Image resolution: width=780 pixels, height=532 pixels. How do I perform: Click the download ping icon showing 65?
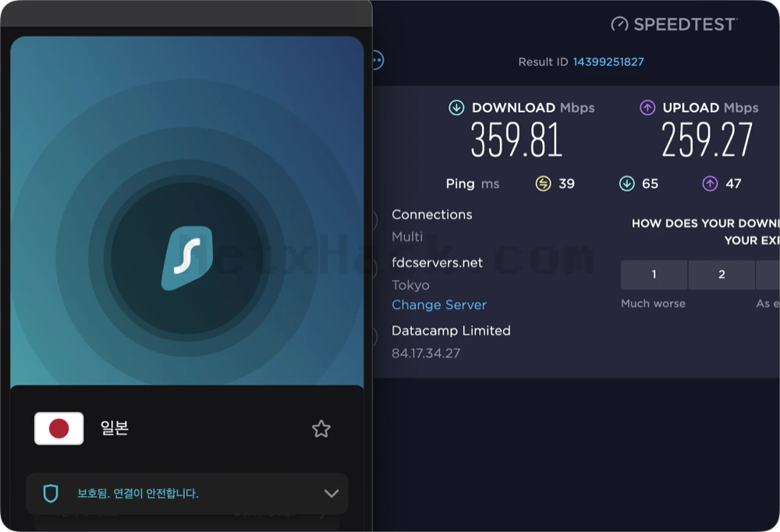pyautogui.click(x=627, y=183)
